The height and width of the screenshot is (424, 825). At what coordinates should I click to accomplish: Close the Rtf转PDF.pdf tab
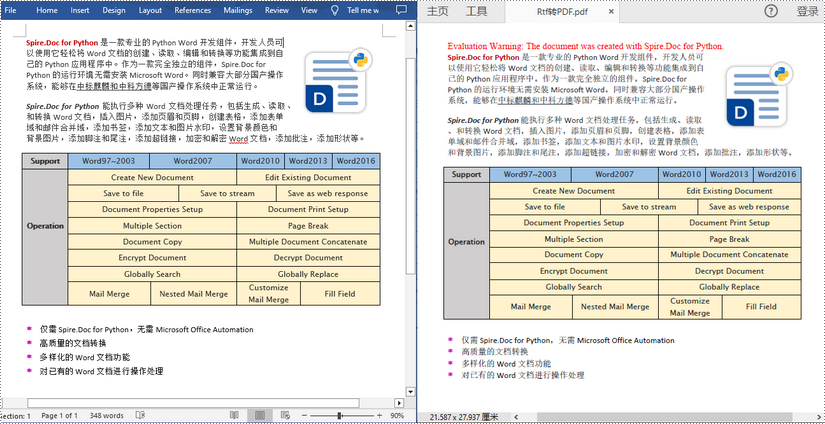pyautogui.click(x=610, y=11)
